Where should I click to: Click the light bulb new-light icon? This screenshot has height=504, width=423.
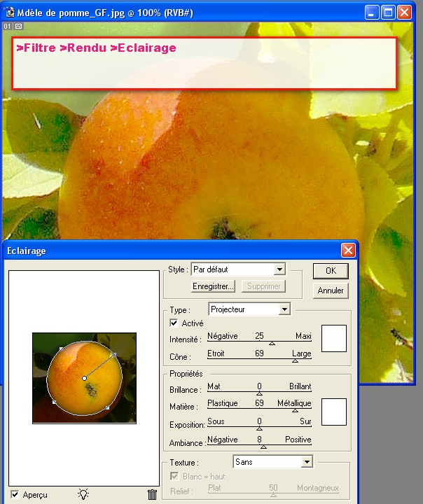pos(83,493)
